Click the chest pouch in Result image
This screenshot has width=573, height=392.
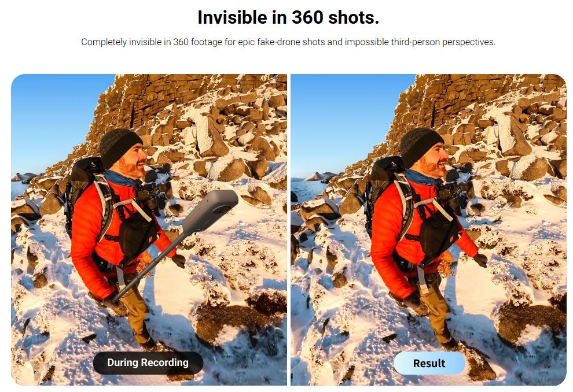tap(436, 234)
